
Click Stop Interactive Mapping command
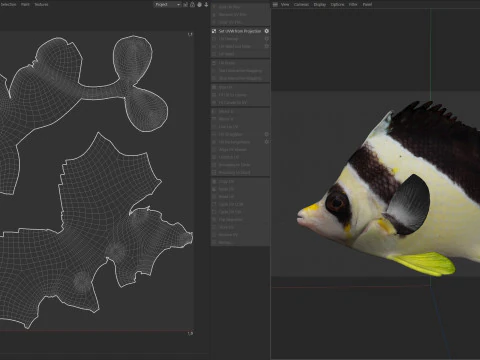click(x=240, y=78)
